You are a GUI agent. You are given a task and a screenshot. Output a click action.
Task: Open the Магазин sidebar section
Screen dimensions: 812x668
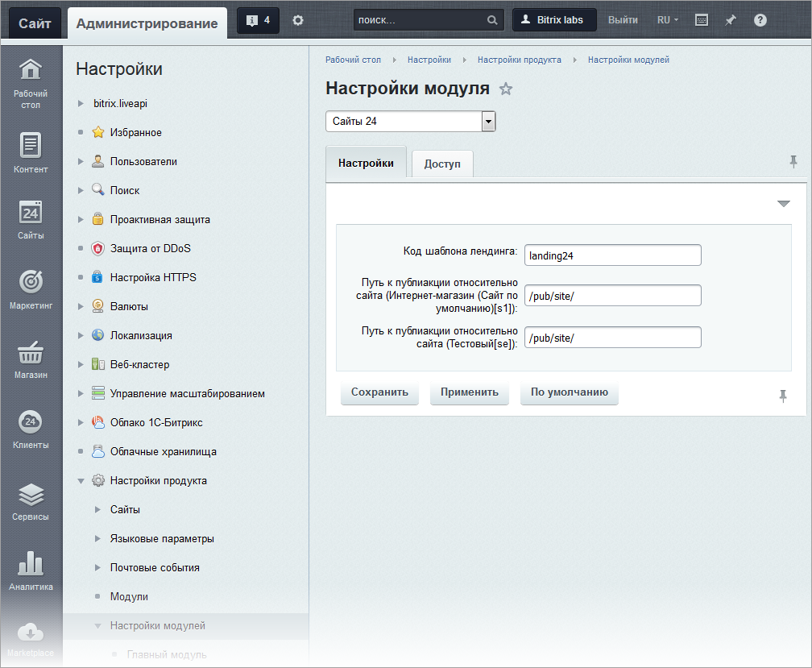pyautogui.click(x=31, y=359)
